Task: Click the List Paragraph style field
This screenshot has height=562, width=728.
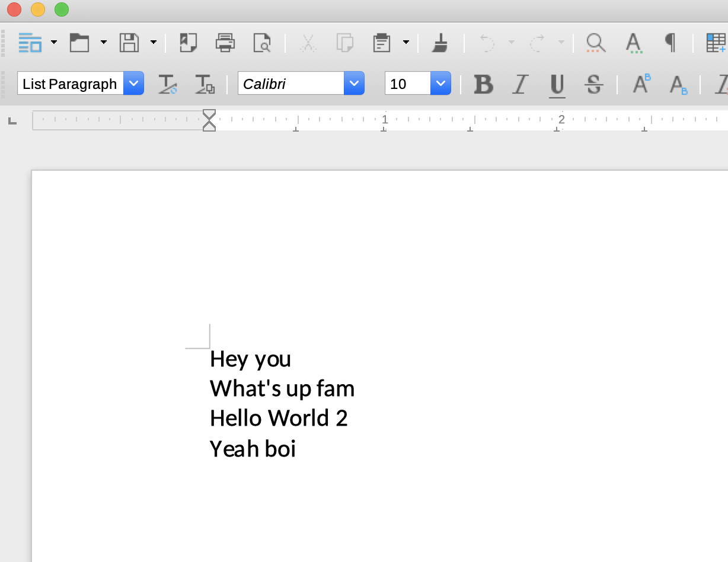Action: pos(71,84)
